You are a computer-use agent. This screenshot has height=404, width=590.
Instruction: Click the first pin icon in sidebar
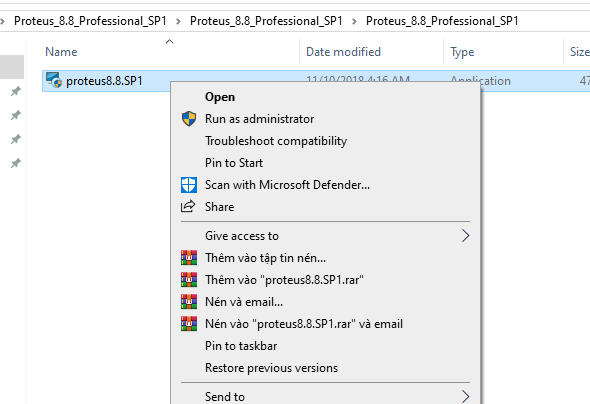click(x=15, y=91)
